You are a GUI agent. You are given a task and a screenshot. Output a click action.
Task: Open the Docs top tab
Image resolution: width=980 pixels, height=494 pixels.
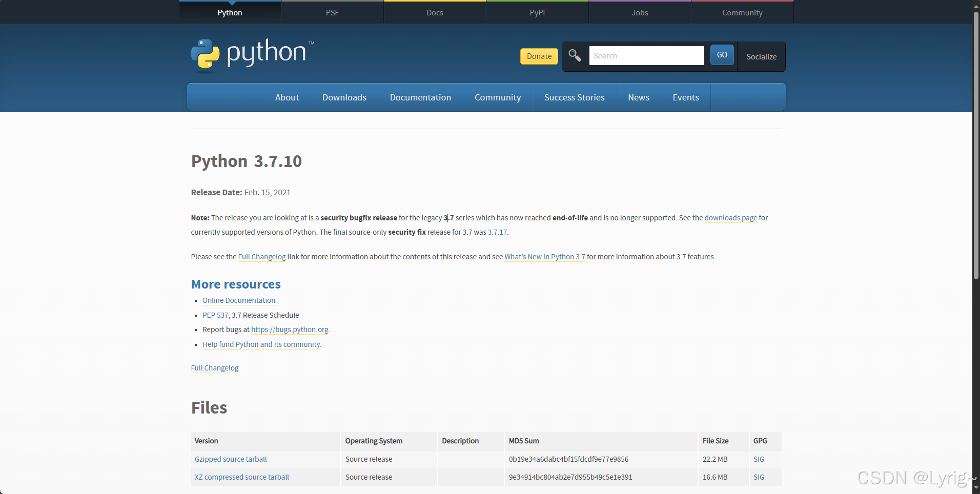(435, 12)
